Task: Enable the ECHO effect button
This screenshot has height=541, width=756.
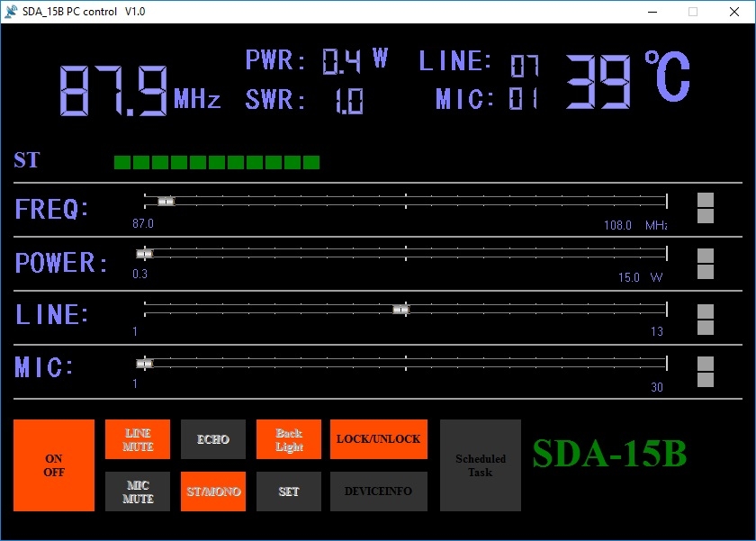Action: (x=213, y=440)
